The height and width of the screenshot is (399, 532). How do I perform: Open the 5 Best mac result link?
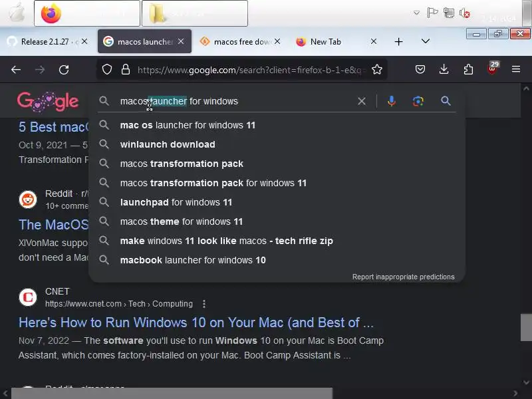(53, 127)
